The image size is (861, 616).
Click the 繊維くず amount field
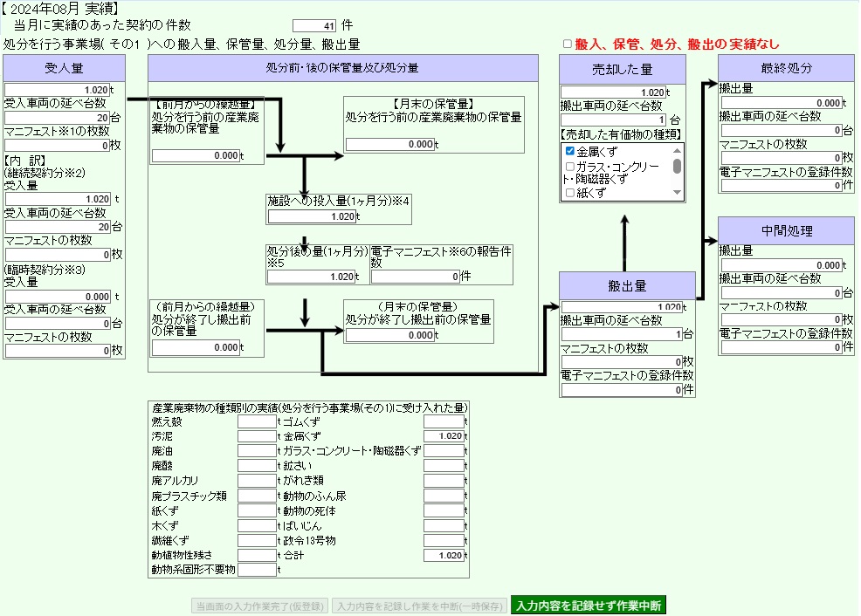(x=257, y=540)
